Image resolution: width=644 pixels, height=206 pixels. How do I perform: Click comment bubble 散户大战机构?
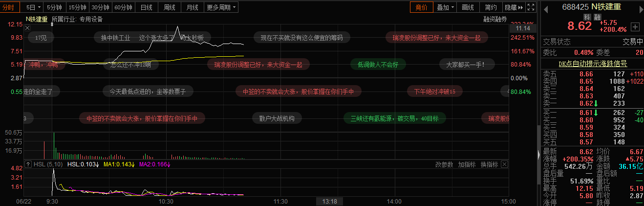tap(277, 118)
